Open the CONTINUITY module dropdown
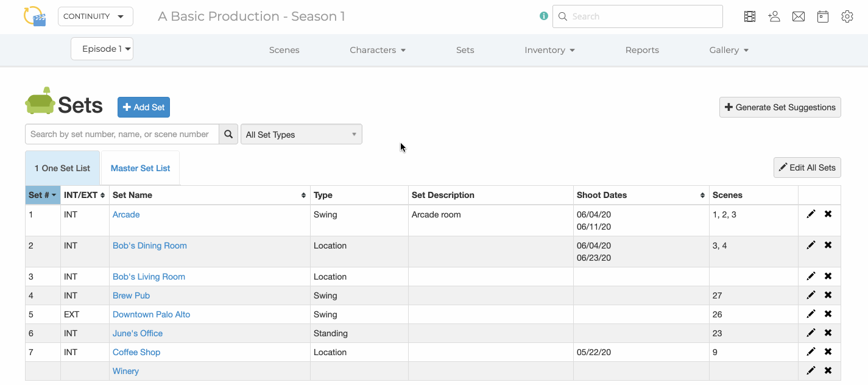This screenshot has height=385, width=868. [96, 16]
